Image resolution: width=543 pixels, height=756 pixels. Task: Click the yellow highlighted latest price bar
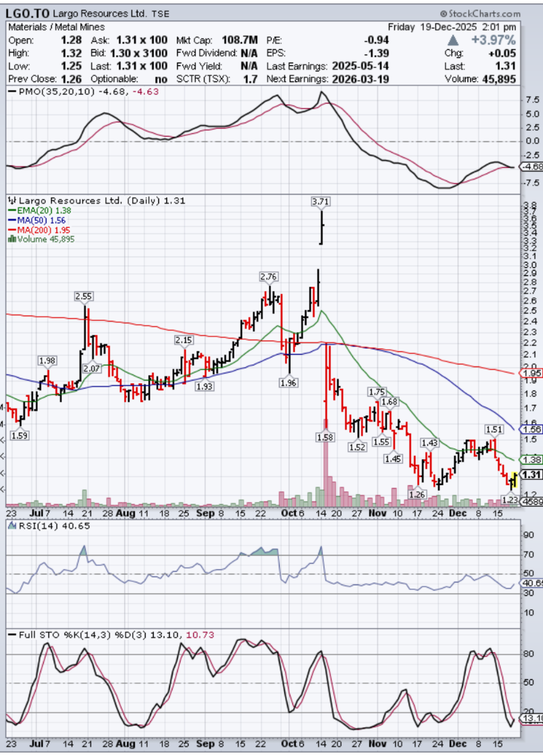pyautogui.click(x=513, y=479)
